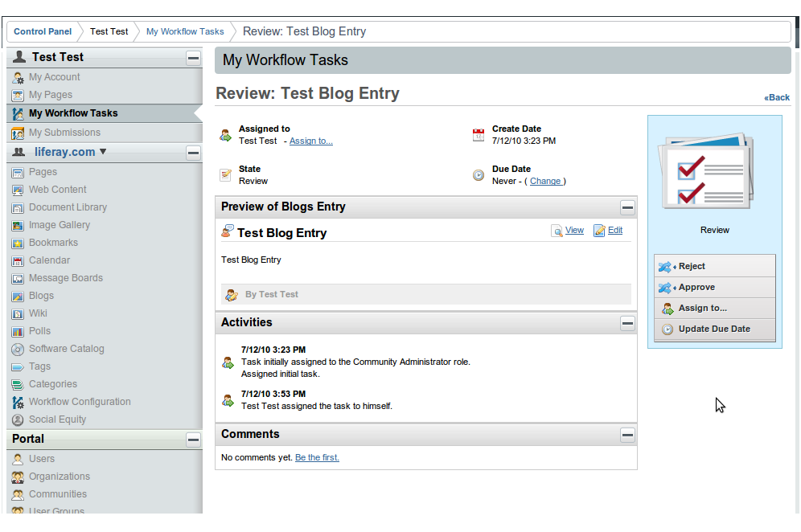Viewport: 801px width, 532px height.
Task: Collapse the Preview of Blogs Entry panel
Action: pyautogui.click(x=627, y=207)
